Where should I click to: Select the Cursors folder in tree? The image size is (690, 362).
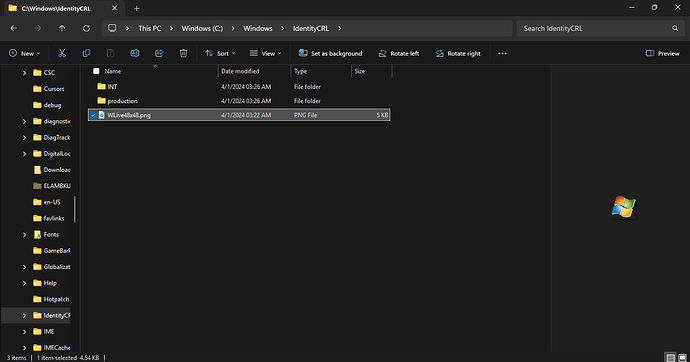point(49,89)
